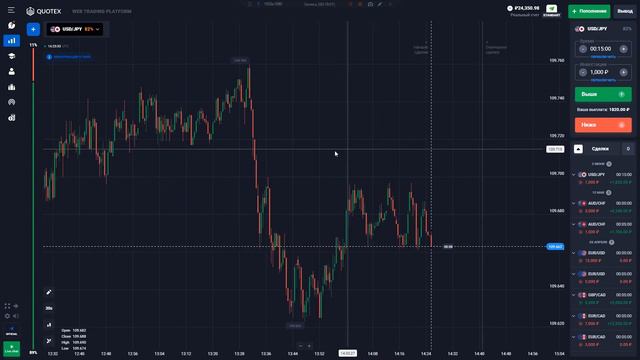This screenshot has height=360, width=640.
Task: Open the indicators tool icon
Action: click(x=49, y=341)
